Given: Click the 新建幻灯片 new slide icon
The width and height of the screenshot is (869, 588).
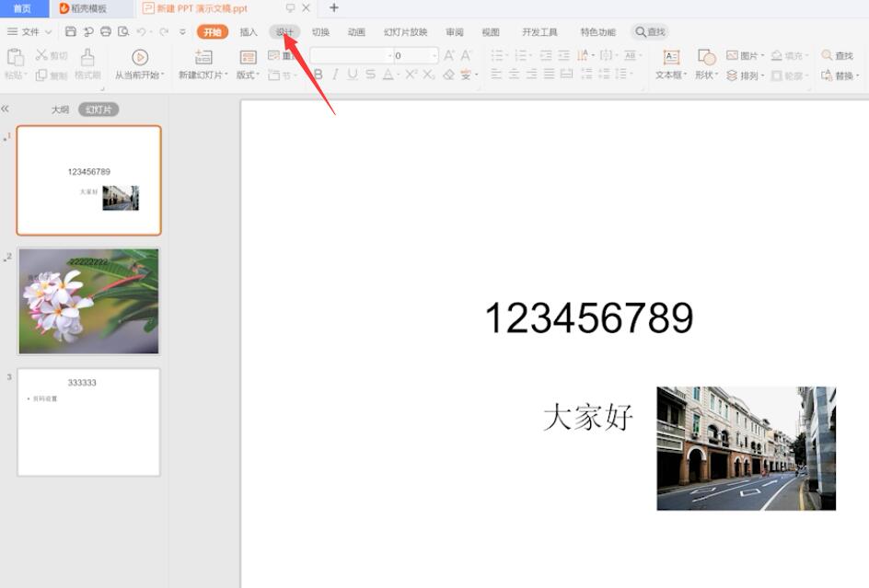Looking at the screenshot, I should pyautogui.click(x=203, y=57).
